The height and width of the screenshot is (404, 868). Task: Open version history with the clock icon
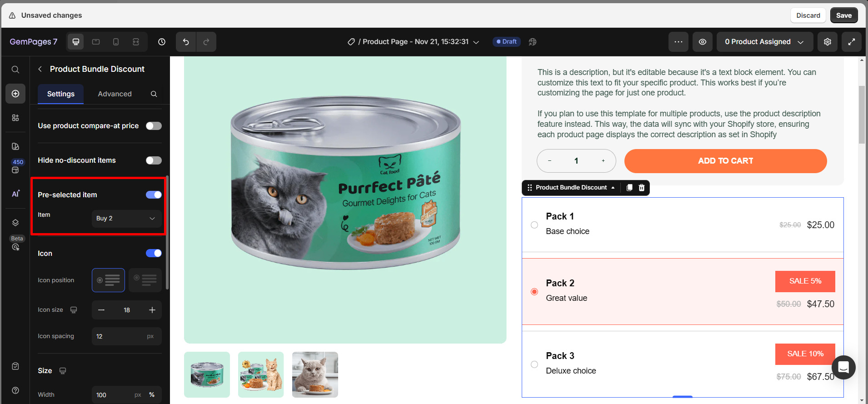point(161,41)
